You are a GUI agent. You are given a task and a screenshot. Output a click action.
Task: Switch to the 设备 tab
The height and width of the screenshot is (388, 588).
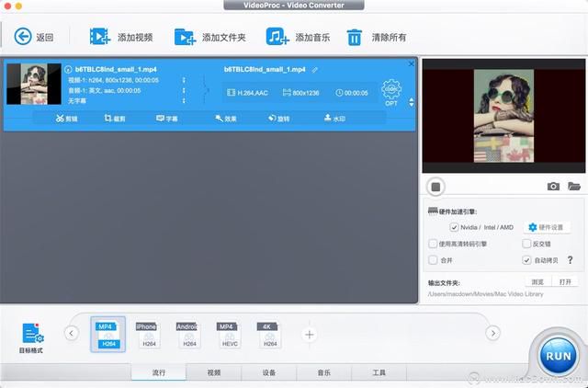pos(269,372)
